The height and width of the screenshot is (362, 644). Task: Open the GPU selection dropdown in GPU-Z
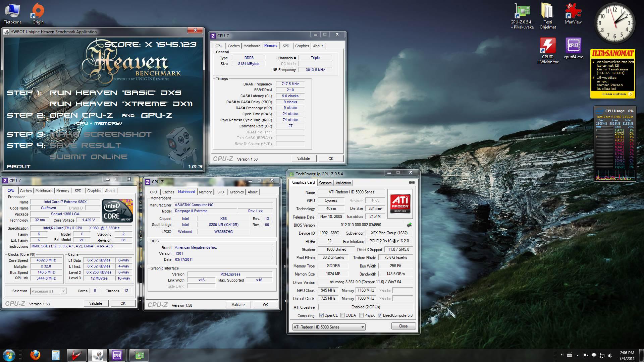pyautogui.click(x=329, y=327)
